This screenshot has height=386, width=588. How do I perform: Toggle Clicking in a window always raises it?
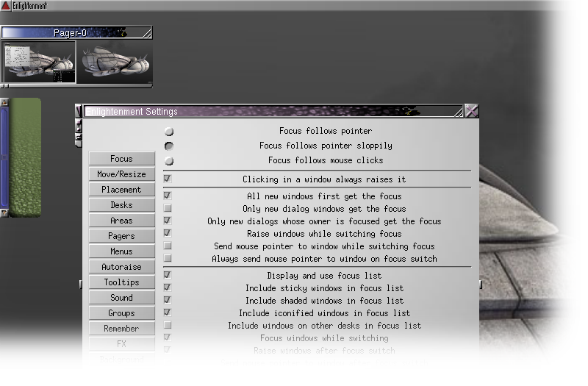168,179
